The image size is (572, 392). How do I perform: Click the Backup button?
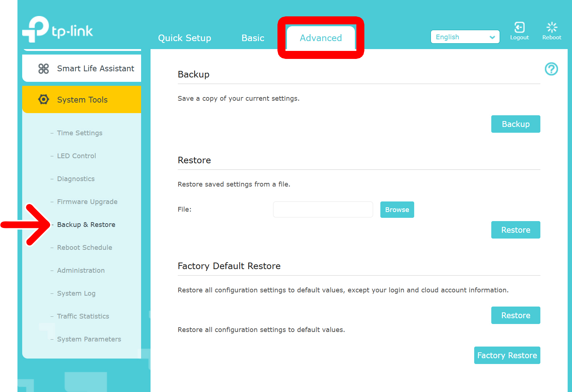(x=516, y=124)
